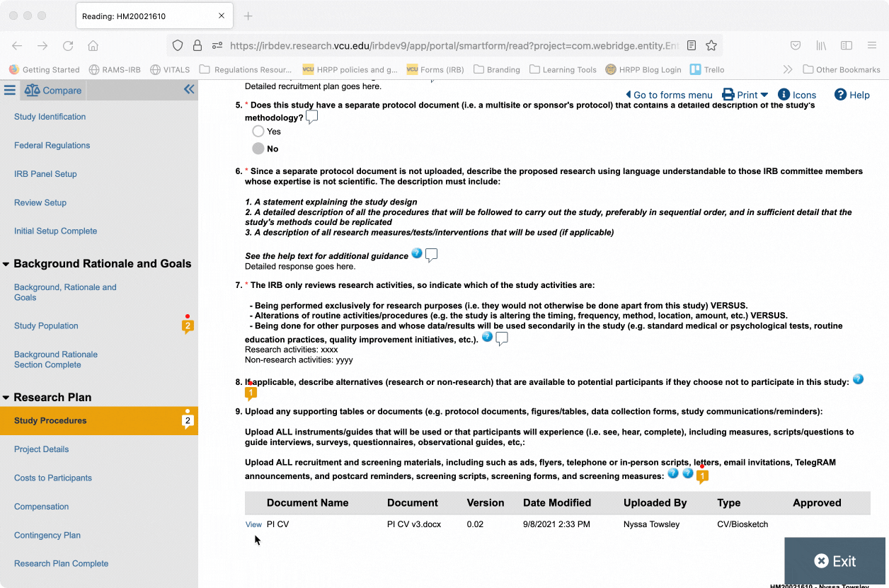Click the Compare scales button
The width and height of the screenshot is (889, 588).
click(53, 90)
